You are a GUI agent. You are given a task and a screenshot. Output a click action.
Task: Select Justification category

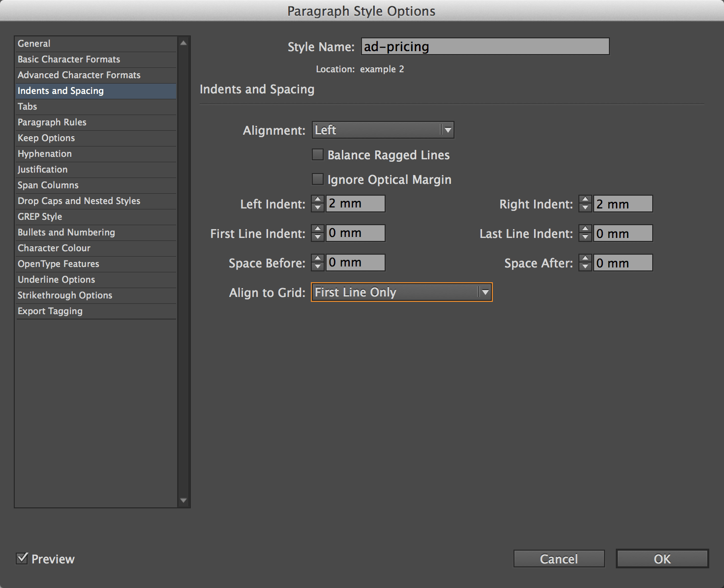[x=96, y=170]
